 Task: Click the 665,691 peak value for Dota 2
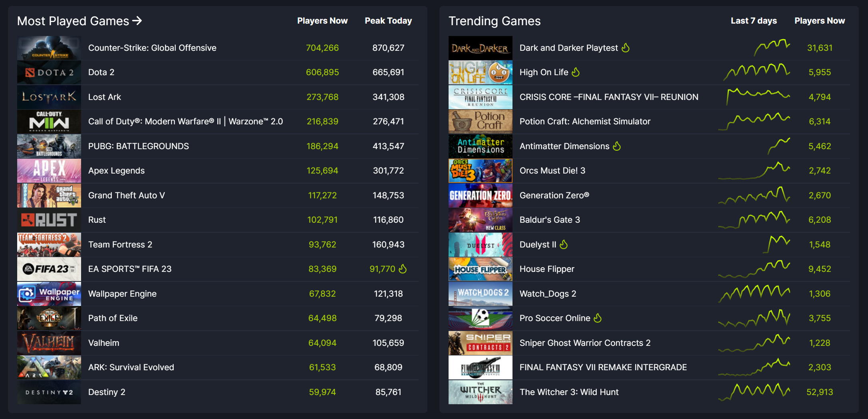(388, 72)
